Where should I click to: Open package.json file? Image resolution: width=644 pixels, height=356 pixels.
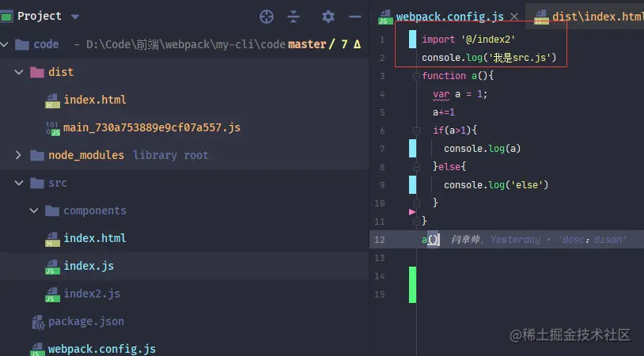pos(86,321)
